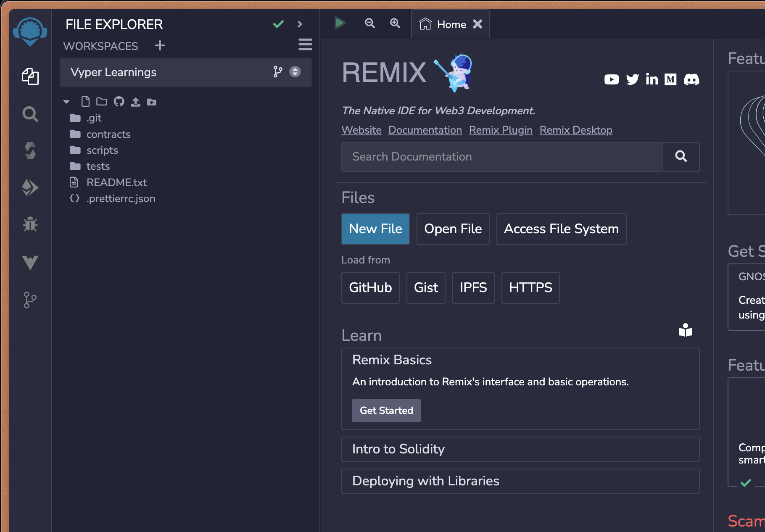Open the workspaces hamburger menu
Screen dimensions: 765x532
[305, 45]
